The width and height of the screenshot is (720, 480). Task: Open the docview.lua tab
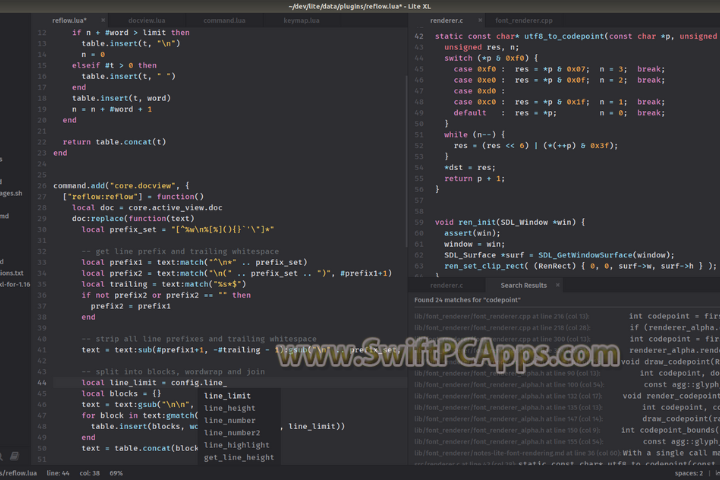(x=146, y=21)
